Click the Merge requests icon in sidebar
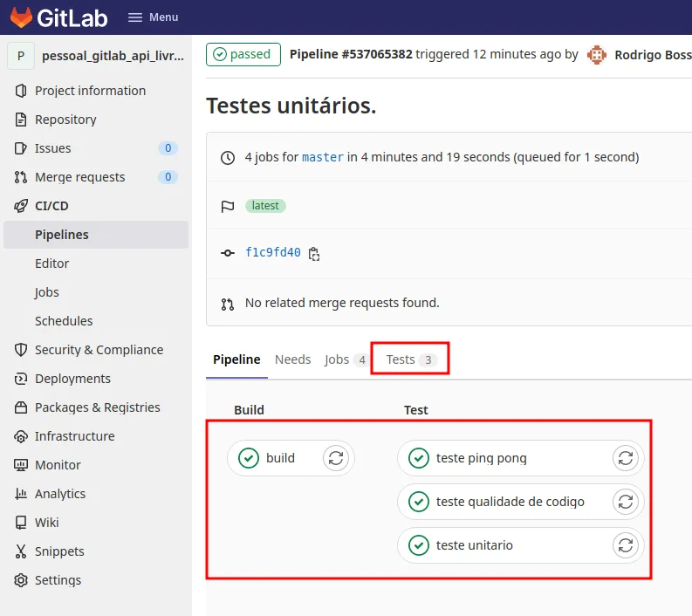This screenshot has height=616, width=692. (21, 177)
